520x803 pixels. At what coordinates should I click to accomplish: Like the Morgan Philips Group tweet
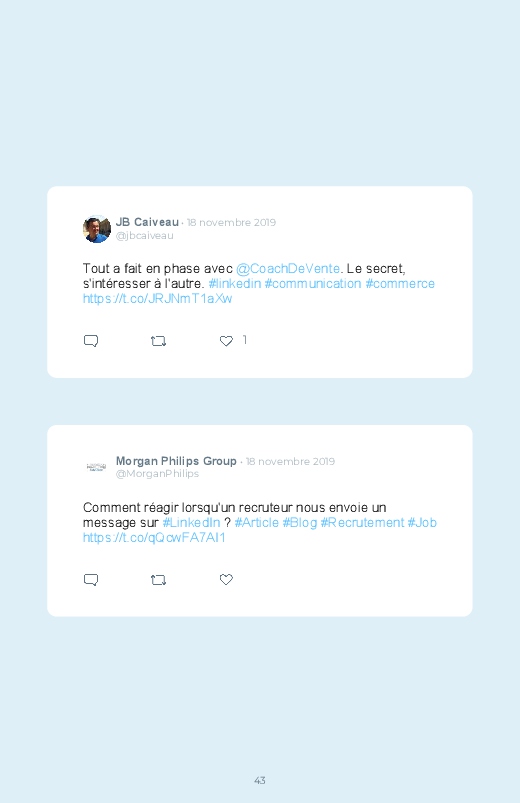click(x=226, y=579)
